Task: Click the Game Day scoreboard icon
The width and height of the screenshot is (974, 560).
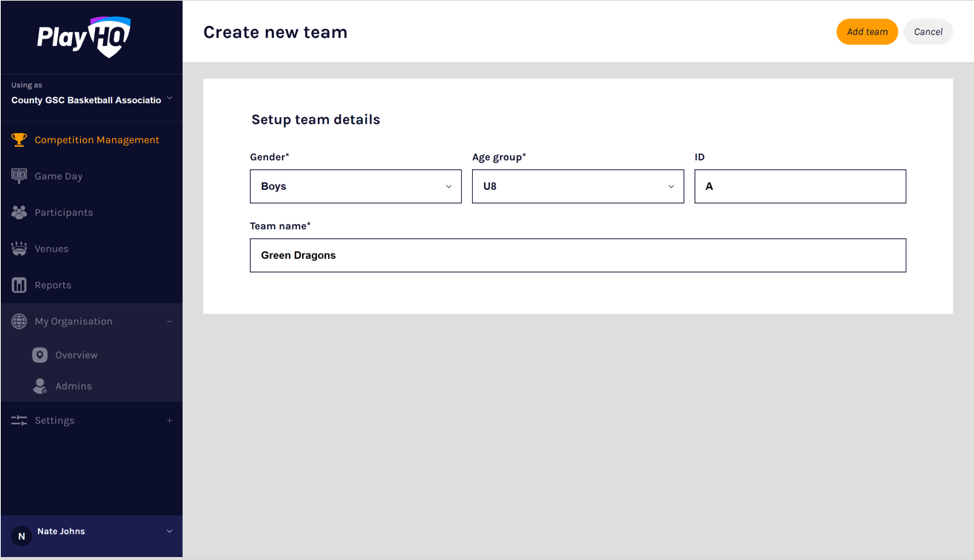Action: (19, 176)
